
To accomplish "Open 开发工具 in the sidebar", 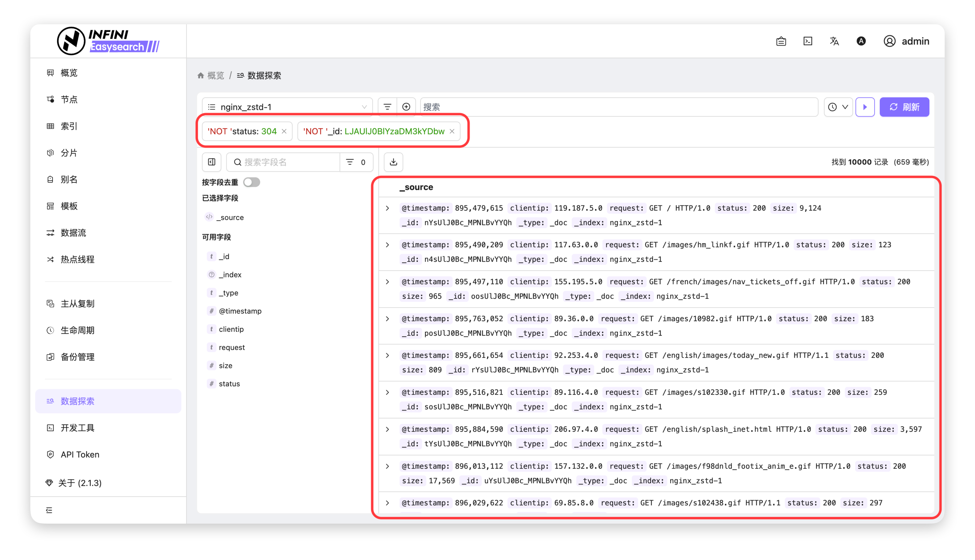I will coord(77,428).
